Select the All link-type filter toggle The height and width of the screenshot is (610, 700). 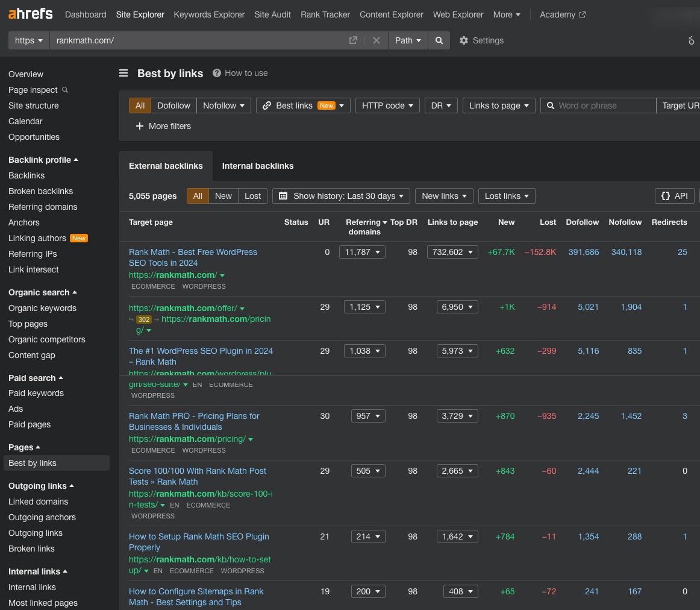(x=140, y=106)
